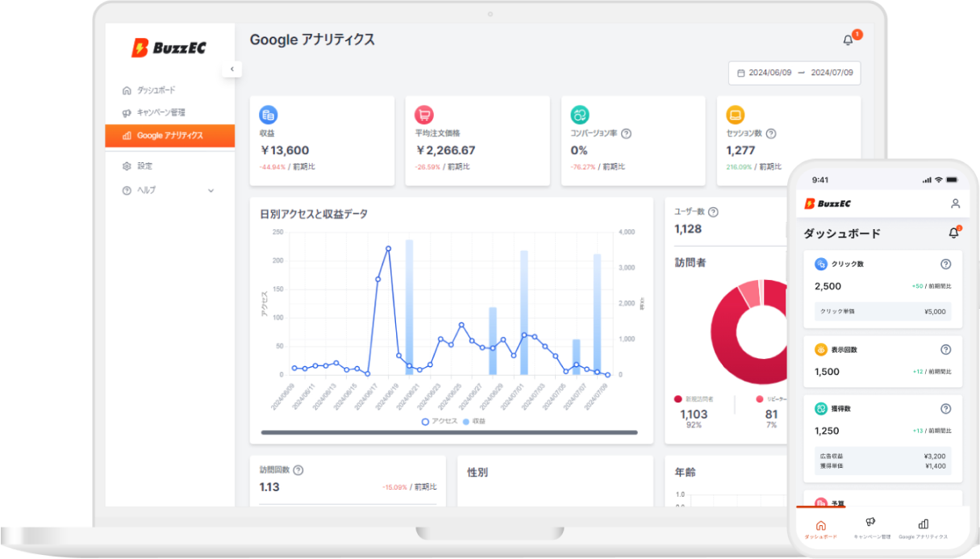Click the desktop notification bell icon
The image size is (980, 559).
(848, 40)
